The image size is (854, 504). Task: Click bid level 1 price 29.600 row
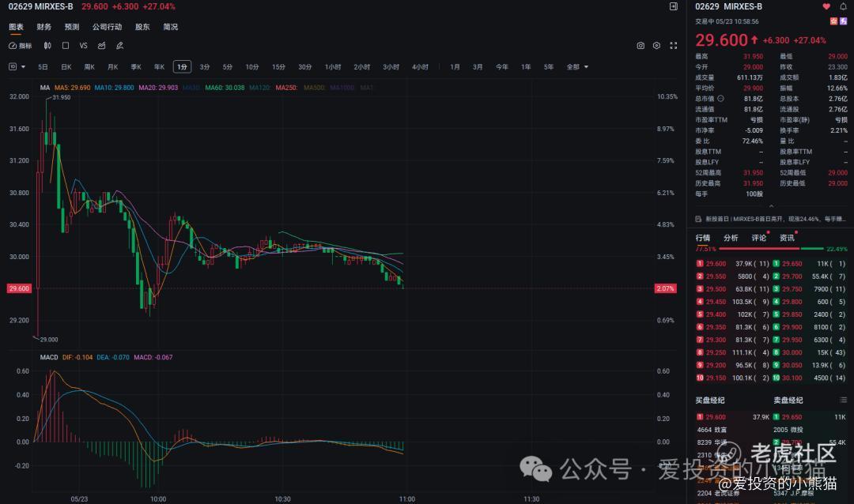coord(732,263)
